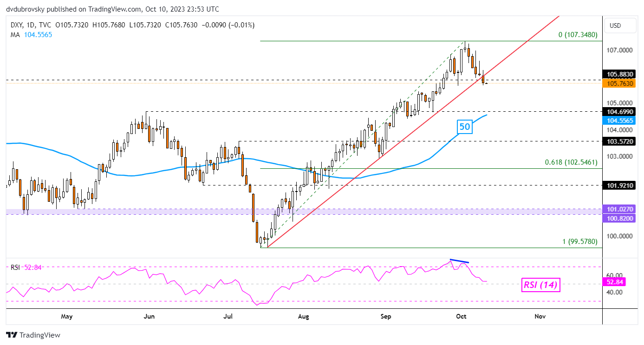Click the TradingView logo in bottom corner
The height and width of the screenshot is (345, 644).
pyautogui.click(x=33, y=335)
